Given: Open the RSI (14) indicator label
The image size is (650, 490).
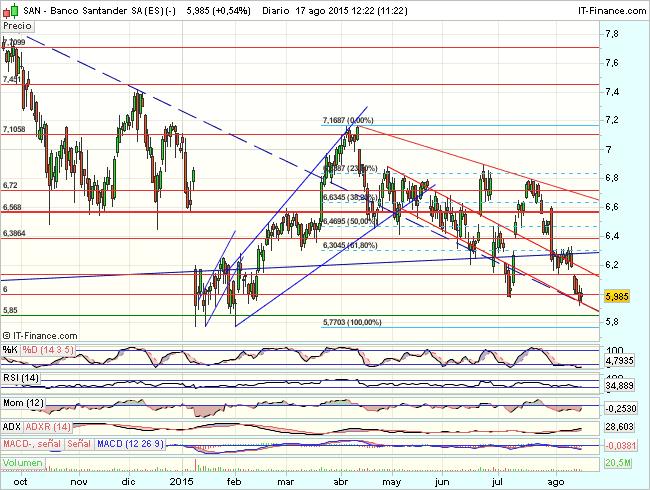Looking at the screenshot, I should pos(21,378).
